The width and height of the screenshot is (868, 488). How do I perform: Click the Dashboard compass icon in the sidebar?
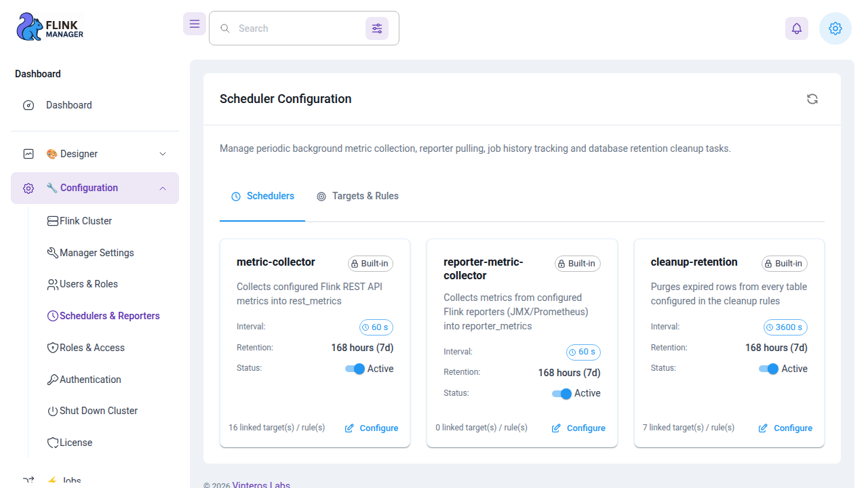(x=28, y=105)
